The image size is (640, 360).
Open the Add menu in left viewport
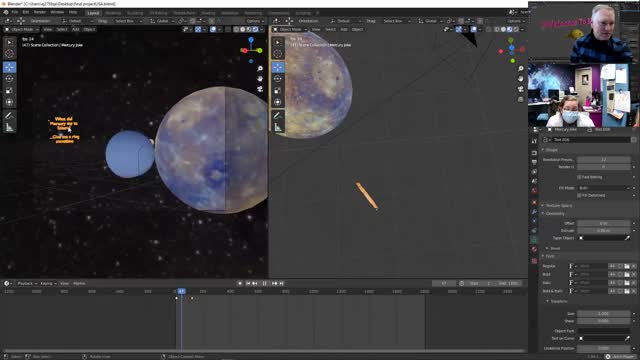click(76, 29)
